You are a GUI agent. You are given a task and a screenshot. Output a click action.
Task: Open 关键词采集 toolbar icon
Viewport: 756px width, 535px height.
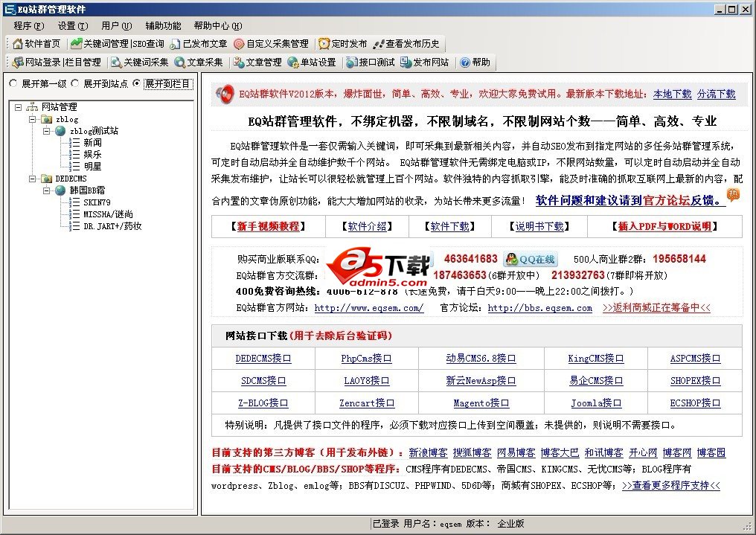pyautogui.click(x=116, y=63)
